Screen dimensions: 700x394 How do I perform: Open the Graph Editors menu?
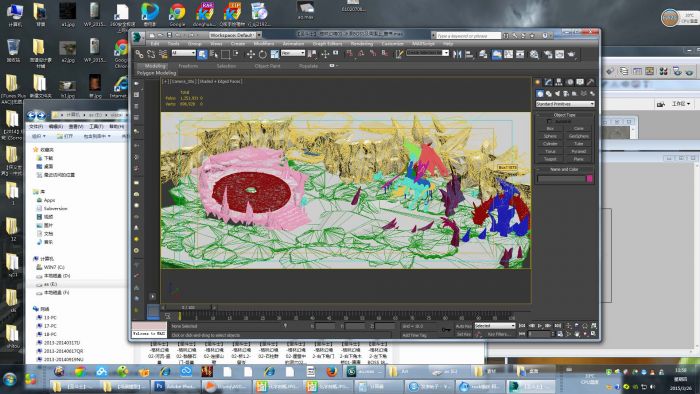327,44
